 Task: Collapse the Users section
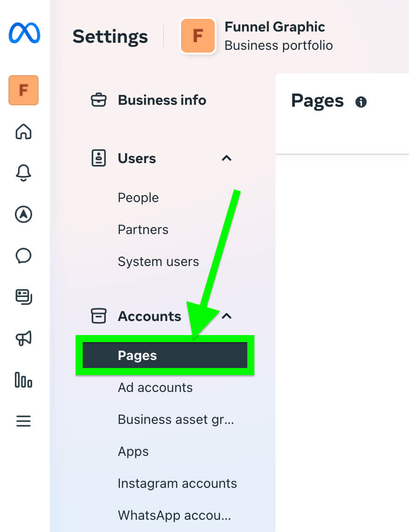pyautogui.click(x=227, y=158)
